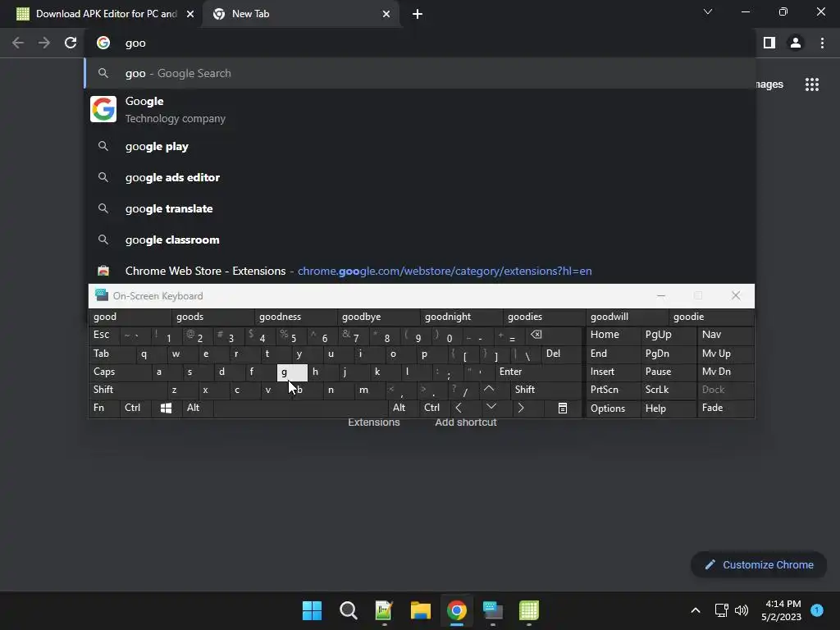
Task: Reload the page in Chrome
Action: 71,43
